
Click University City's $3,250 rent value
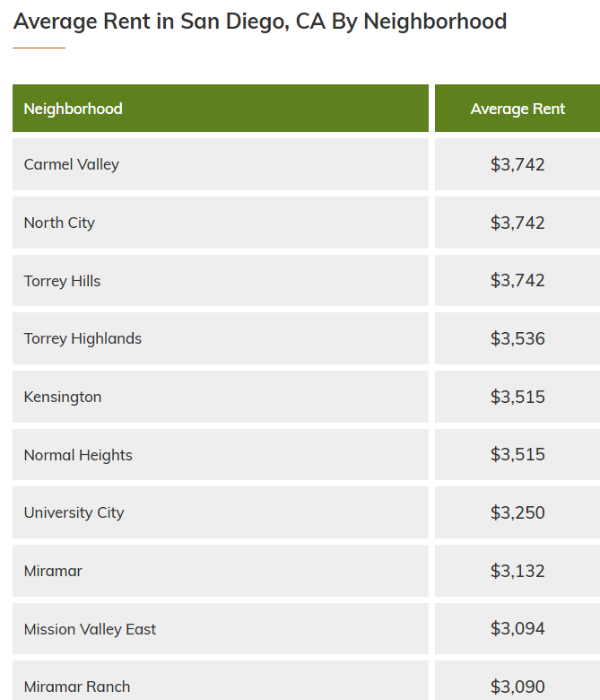pos(517,512)
